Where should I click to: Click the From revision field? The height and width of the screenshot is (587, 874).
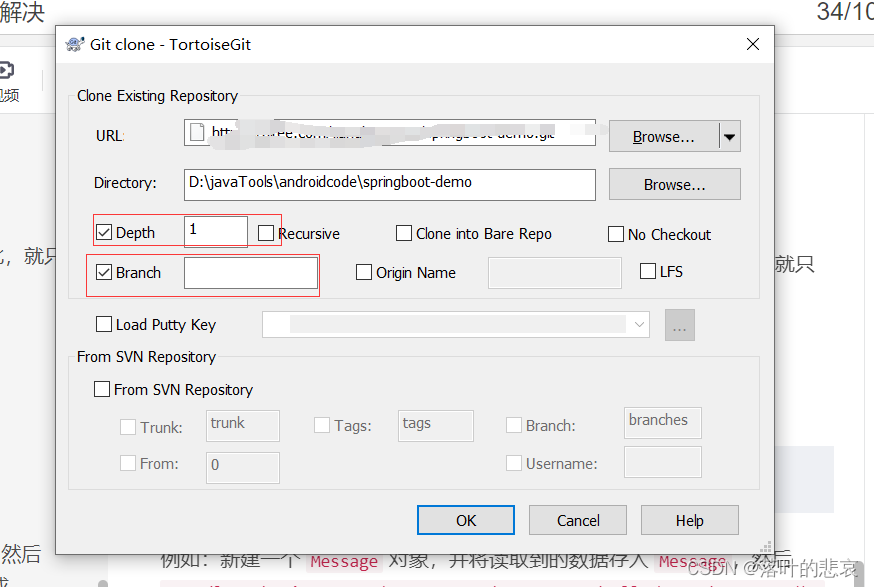point(242,467)
